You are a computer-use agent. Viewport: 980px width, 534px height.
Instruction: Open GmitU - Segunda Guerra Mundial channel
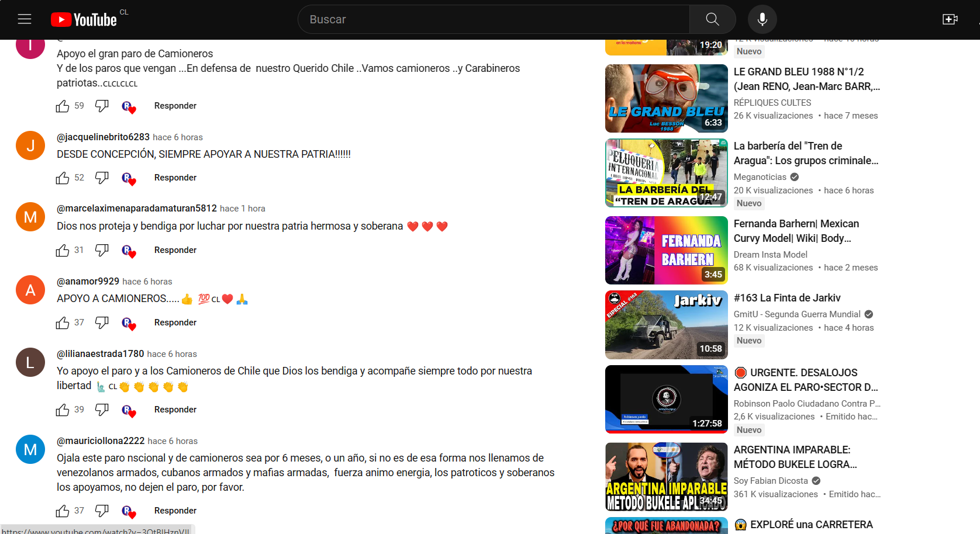pos(797,314)
